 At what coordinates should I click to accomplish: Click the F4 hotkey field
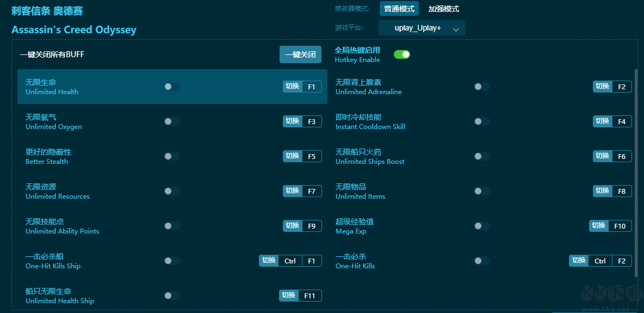point(622,121)
